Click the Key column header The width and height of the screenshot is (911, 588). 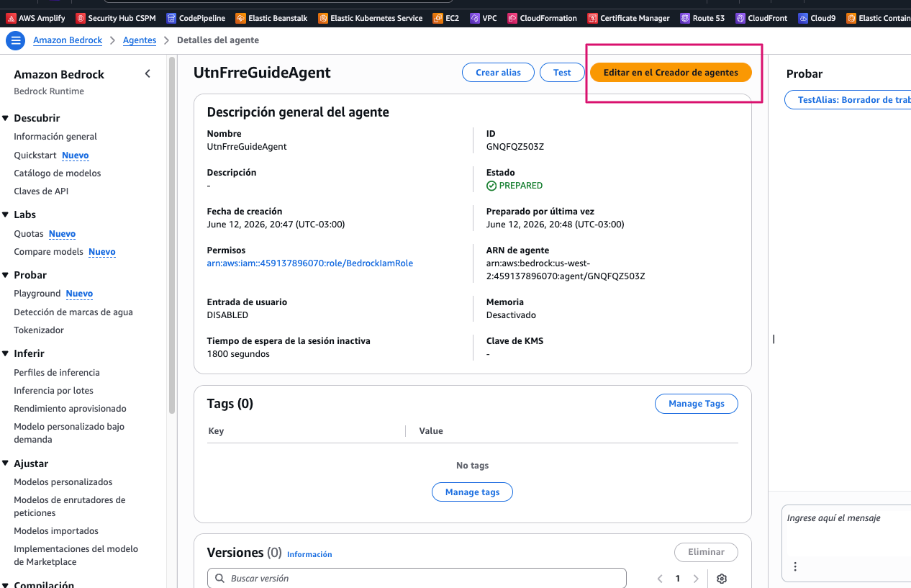pyautogui.click(x=216, y=431)
